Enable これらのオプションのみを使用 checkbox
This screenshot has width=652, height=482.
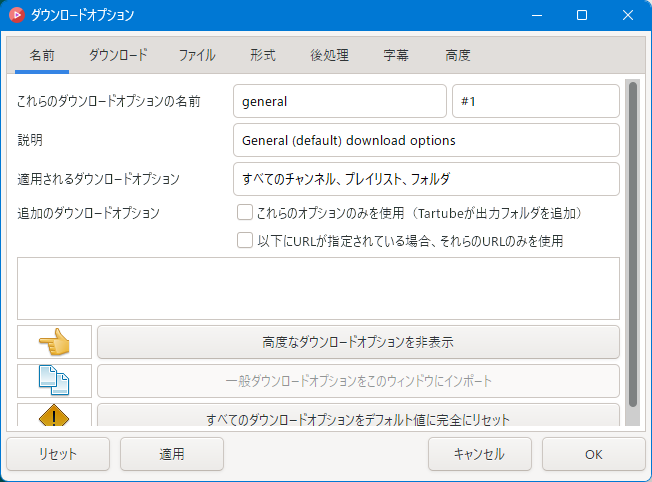coord(244,212)
